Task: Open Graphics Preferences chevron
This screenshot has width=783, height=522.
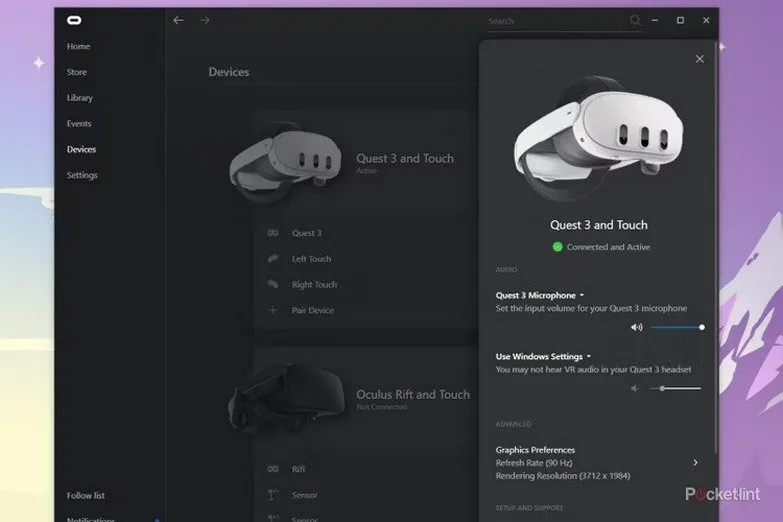Action: click(x=695, y=463)
